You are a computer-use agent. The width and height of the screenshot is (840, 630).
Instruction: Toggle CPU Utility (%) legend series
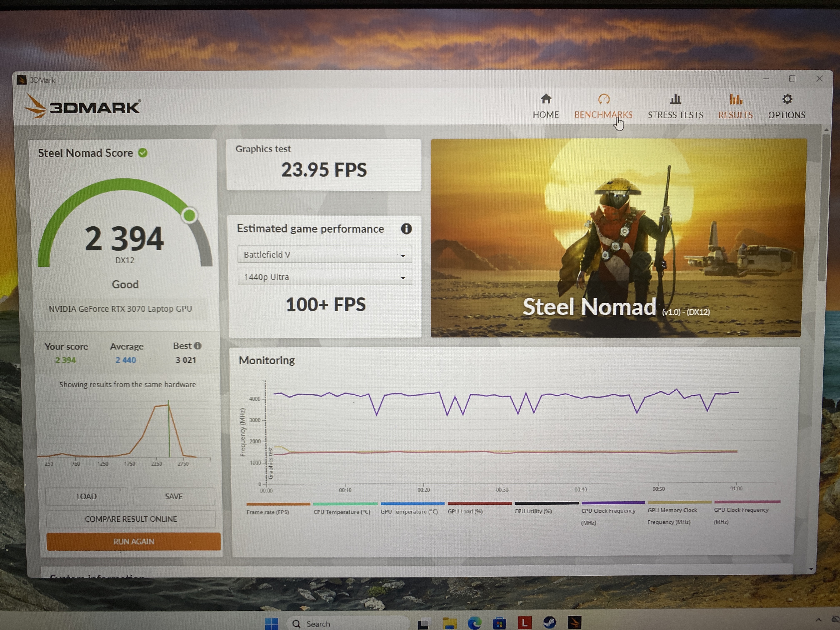[x=546, y=508]
